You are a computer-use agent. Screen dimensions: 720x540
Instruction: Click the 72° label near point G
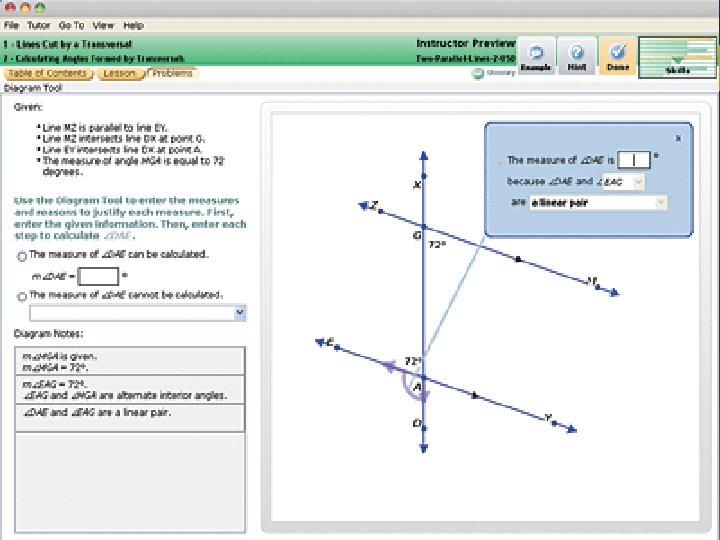click(x=437, y=245)
